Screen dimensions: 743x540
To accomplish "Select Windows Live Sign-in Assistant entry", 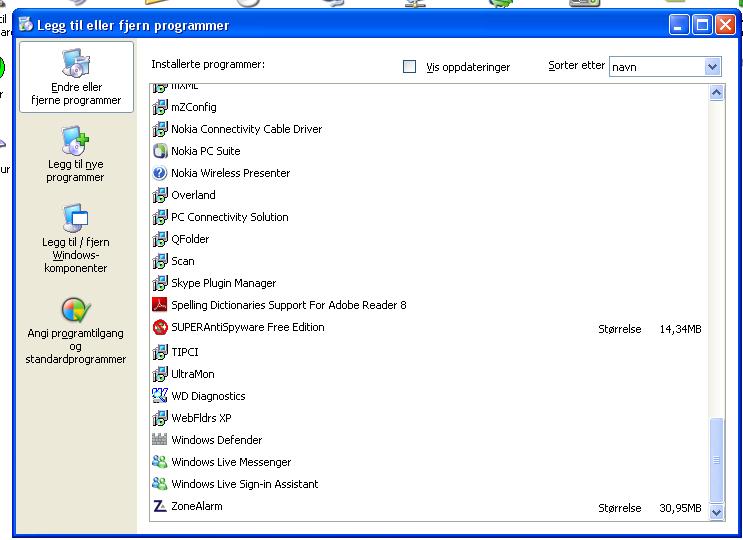I will point(429,484).
